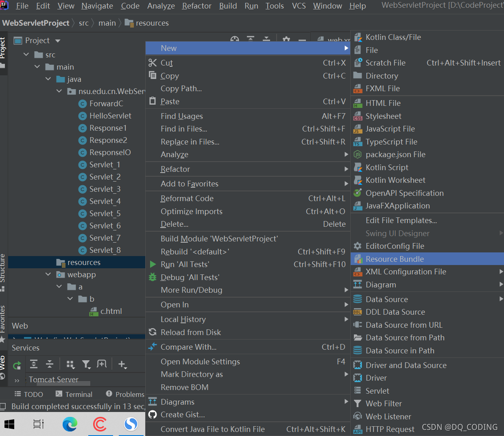Screen dimensions: 504x436
Task: Click the OpenAPI Specification icon
Action: point(358,193)
